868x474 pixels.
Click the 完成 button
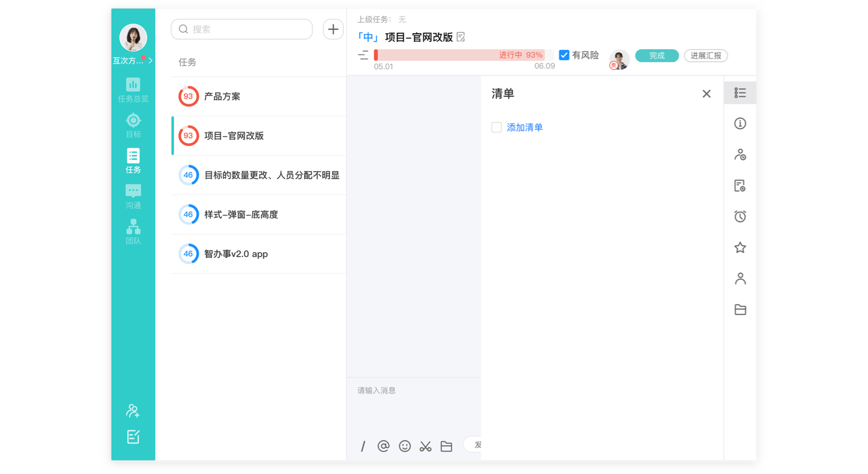pos(657,56)
